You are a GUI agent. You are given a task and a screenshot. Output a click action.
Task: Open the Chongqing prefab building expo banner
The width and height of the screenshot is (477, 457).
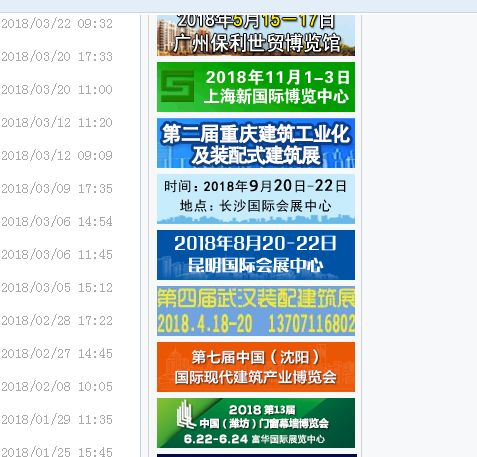[256, 143]
